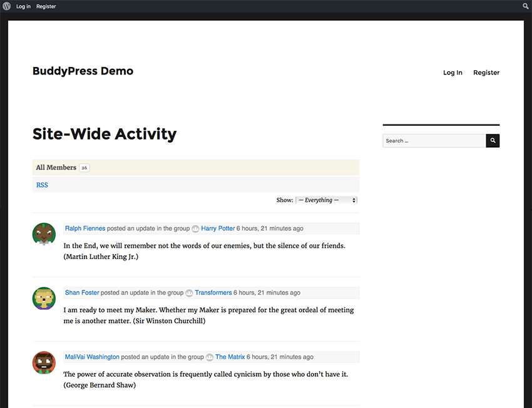Click MaliVai Washington's avatar image

pos(44,362)
